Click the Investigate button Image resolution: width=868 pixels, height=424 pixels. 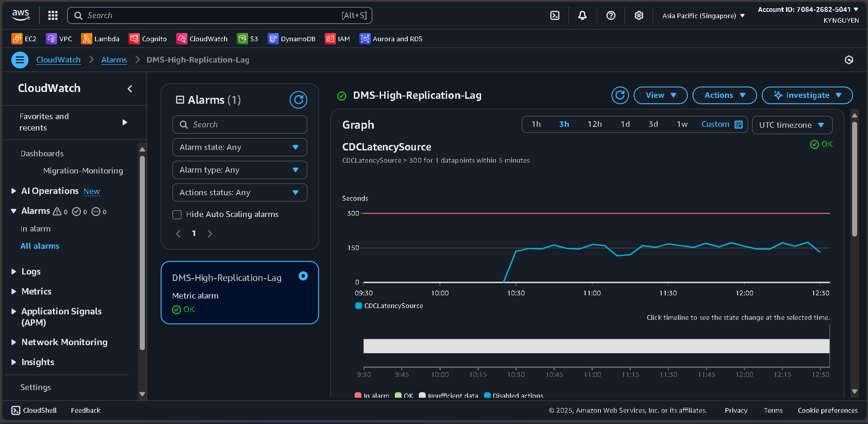coord(807,95)
